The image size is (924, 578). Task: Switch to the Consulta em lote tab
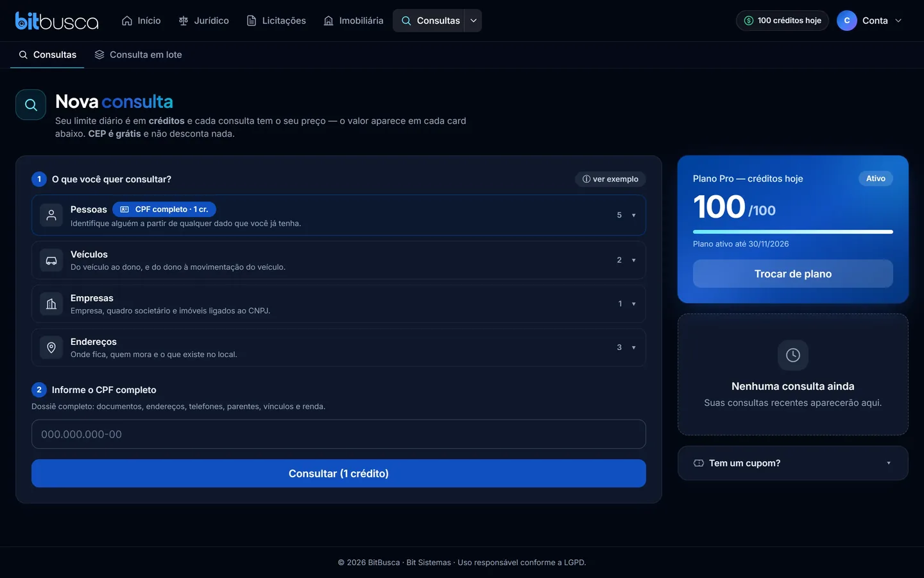138,55
